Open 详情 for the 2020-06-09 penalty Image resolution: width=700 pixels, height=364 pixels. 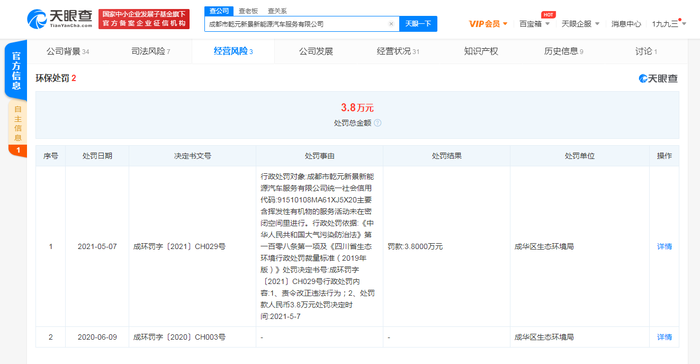(664, 337)
